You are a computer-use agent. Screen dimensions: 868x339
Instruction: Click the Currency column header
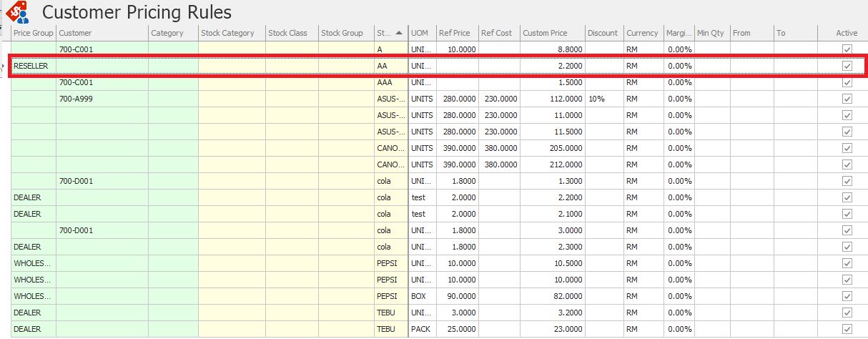tap(643, 33)
